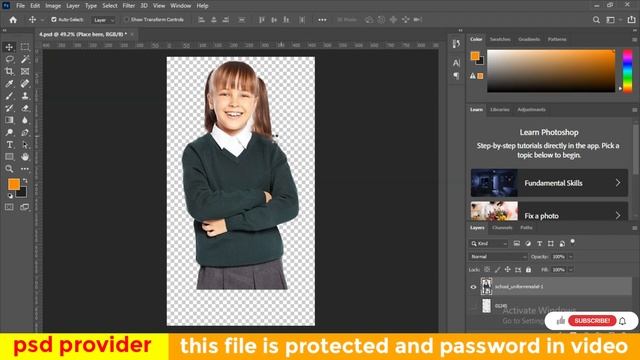Screen dimensions: 640x360
Task: Click the Fix a photo tutorial card
Action: click(x=549, y=211)
